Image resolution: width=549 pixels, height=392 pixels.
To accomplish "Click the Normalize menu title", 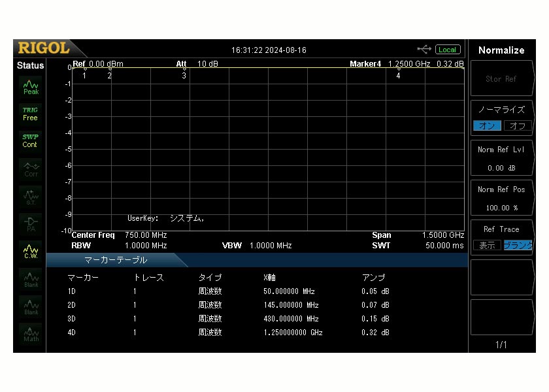I will [501, 50].
